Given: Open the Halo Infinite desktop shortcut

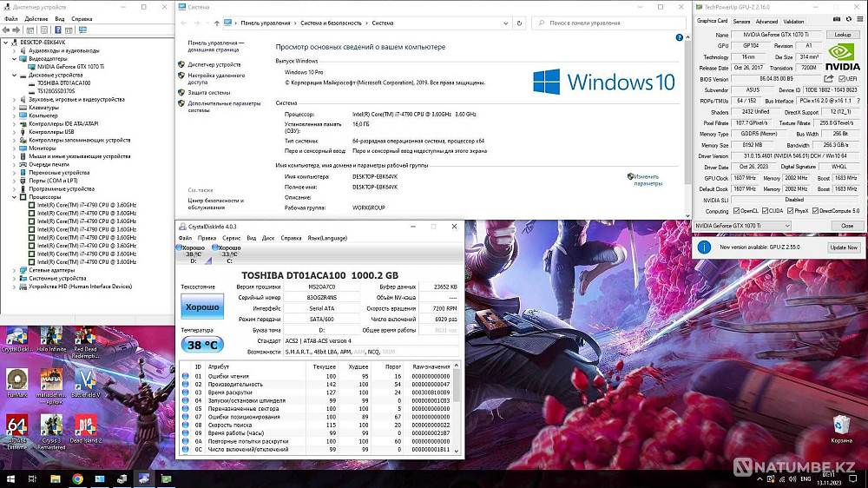Looking at the screenshot, I should coord(51,339).
